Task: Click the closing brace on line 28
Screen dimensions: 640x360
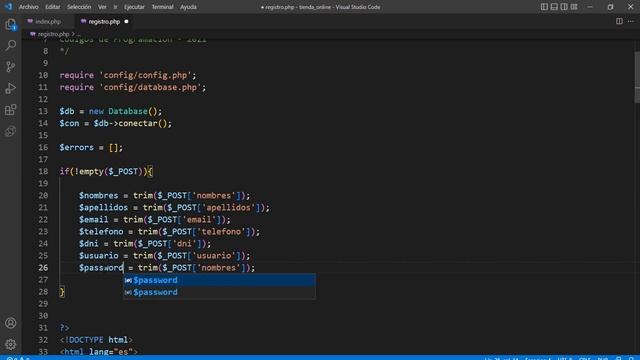Action: [62, 292]
